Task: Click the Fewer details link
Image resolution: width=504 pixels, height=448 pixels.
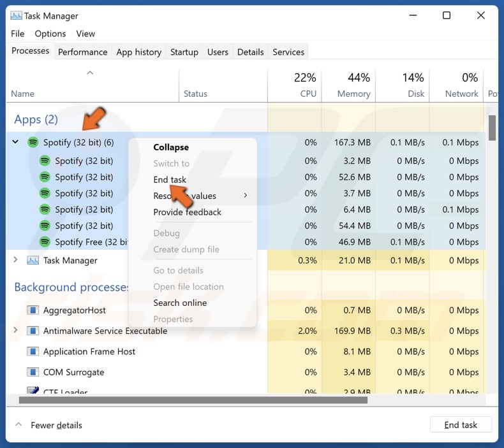Action: point(56,425)
